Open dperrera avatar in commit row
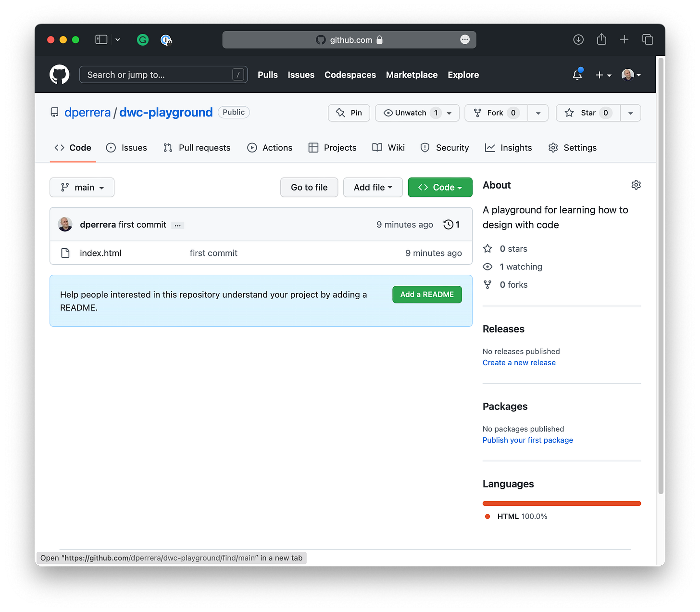 (65, 224)
